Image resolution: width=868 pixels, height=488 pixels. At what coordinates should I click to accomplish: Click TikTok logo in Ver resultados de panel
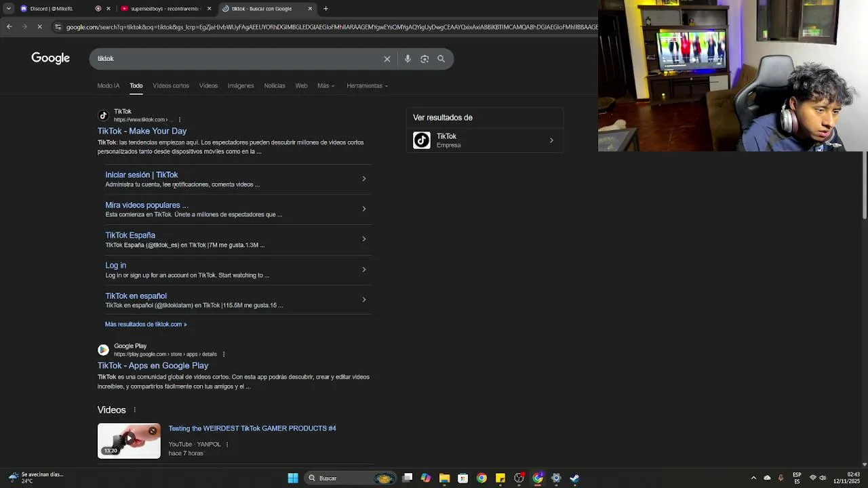(422, 140)
